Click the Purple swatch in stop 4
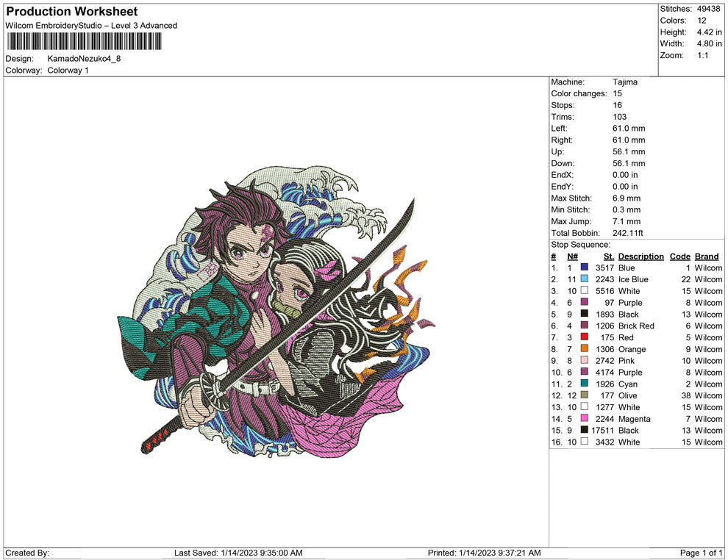The image size is (728, 560). coord(584,302)
